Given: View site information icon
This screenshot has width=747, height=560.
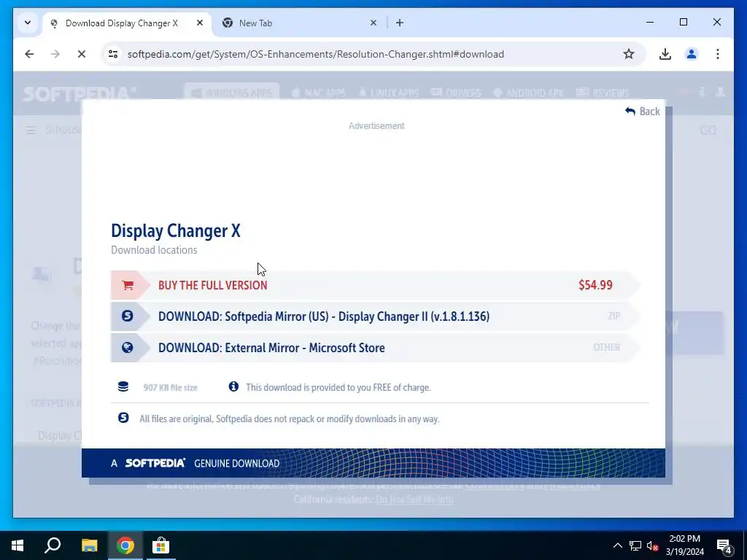Looking at the screenshot, I should pyautogui.click(x=113, y=54).
